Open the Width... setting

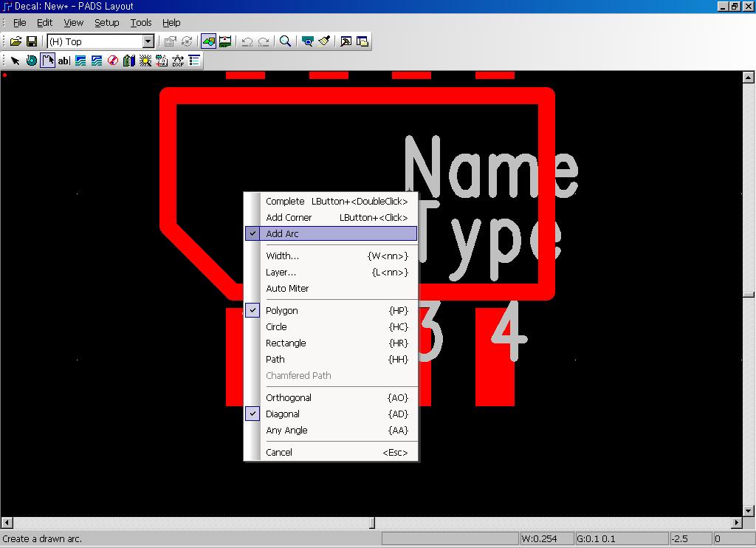pyautogui.click(x=331, y=256)
